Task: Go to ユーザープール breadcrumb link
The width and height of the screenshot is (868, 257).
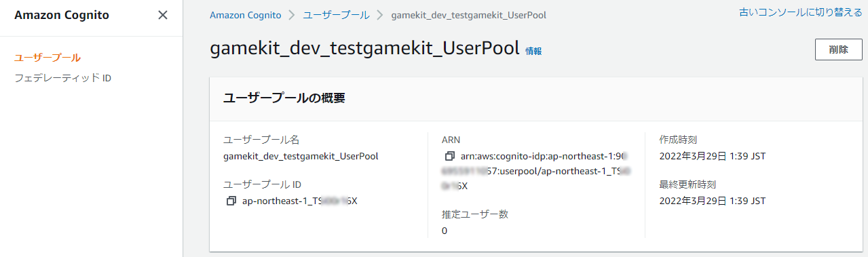Action: click(x=336, y=15)
